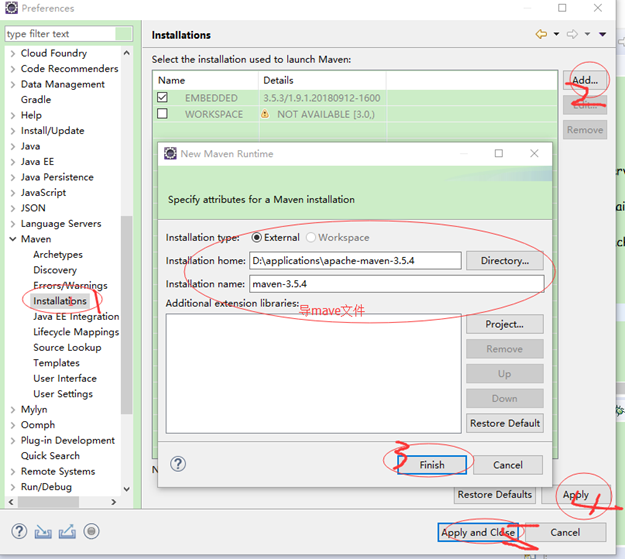Click the New Maven Runtime help icon
This screenshot has height=559, width=625.
coord(178,464)
